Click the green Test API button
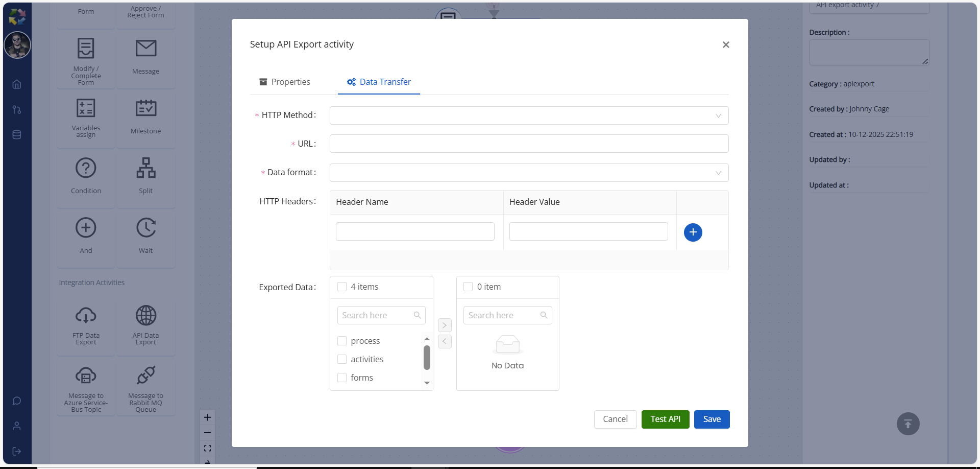980x469 pixels. (665, 419)
